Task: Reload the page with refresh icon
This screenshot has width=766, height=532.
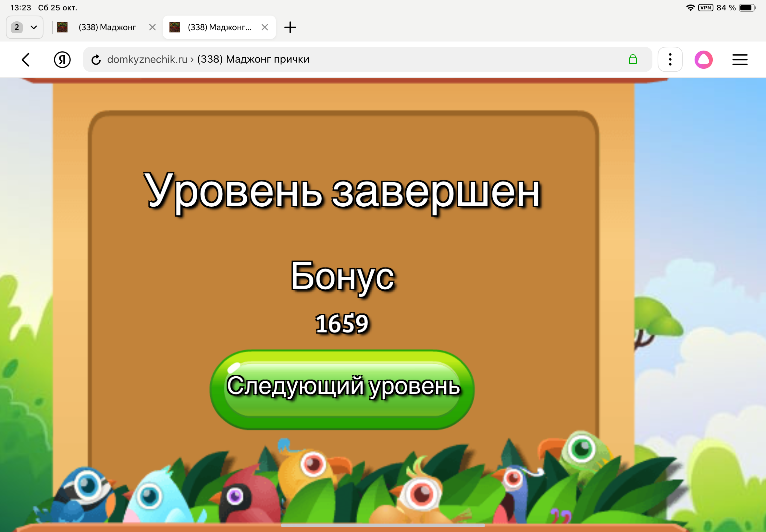Action: click(96, 60)
